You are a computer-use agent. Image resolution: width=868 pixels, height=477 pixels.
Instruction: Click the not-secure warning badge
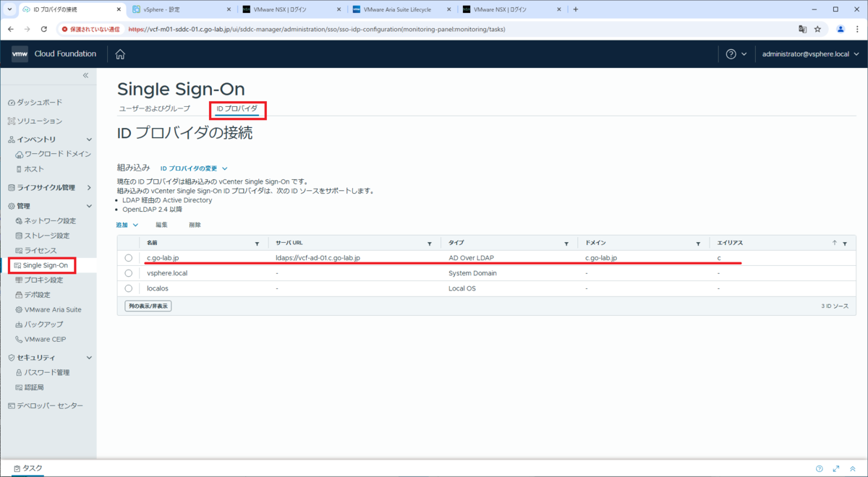(90, 30)
